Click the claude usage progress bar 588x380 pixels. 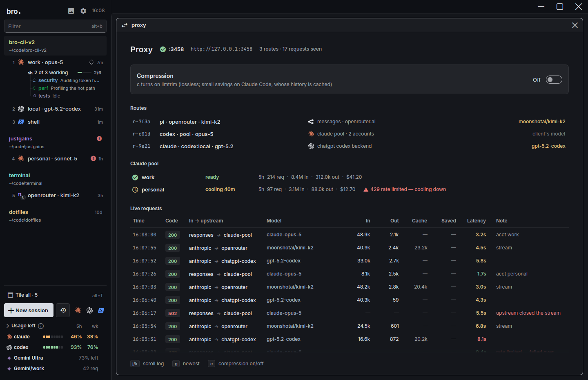pos(53,337)
